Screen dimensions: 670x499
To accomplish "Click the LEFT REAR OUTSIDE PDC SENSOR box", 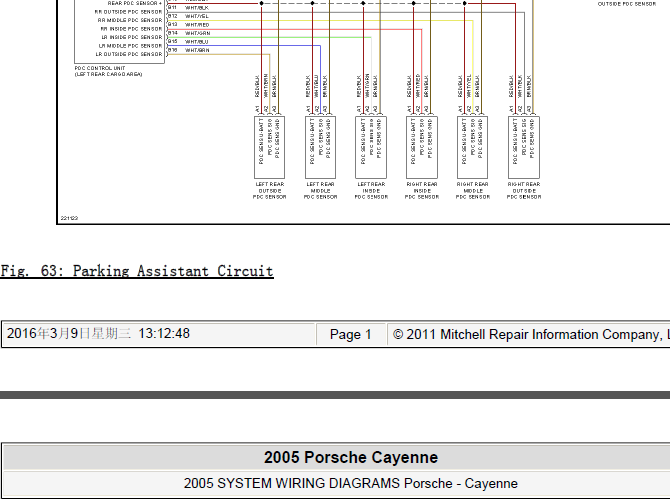I will pyautogui.click(x=270, y=147).
